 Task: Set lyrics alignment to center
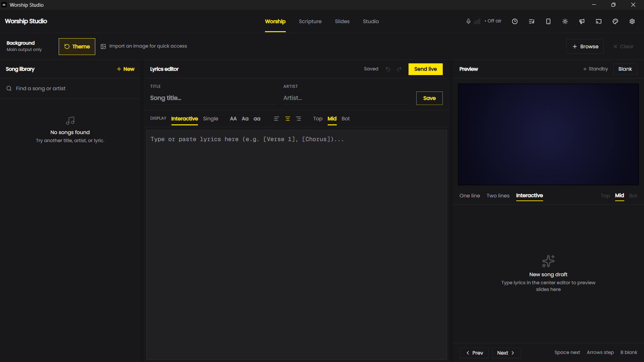pos(287,119)
